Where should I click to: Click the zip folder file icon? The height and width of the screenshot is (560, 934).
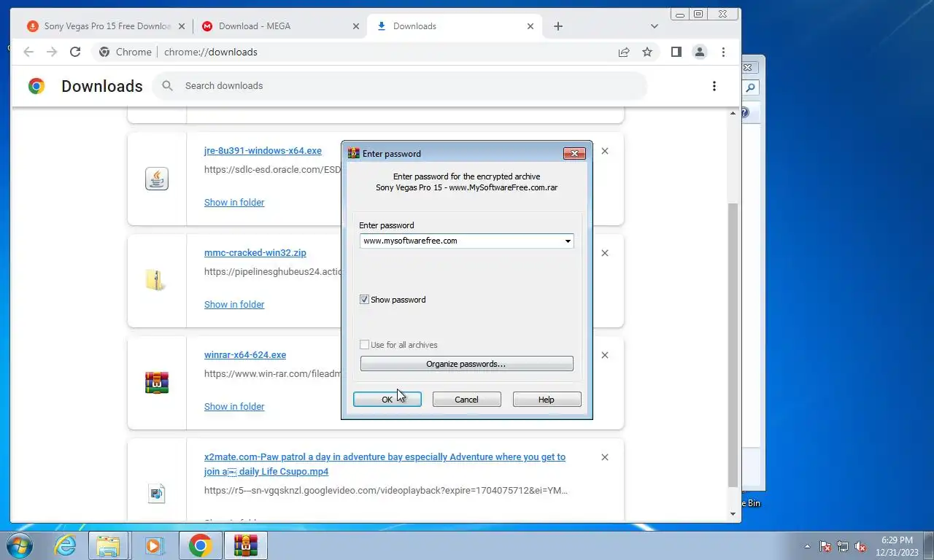[x=155, y=280]
